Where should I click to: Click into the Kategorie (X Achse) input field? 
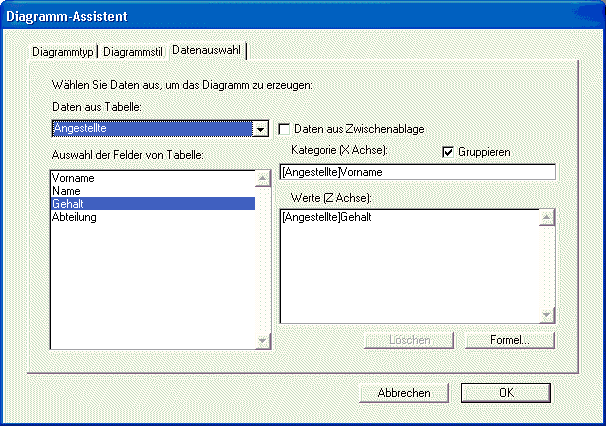coord(417,172)
